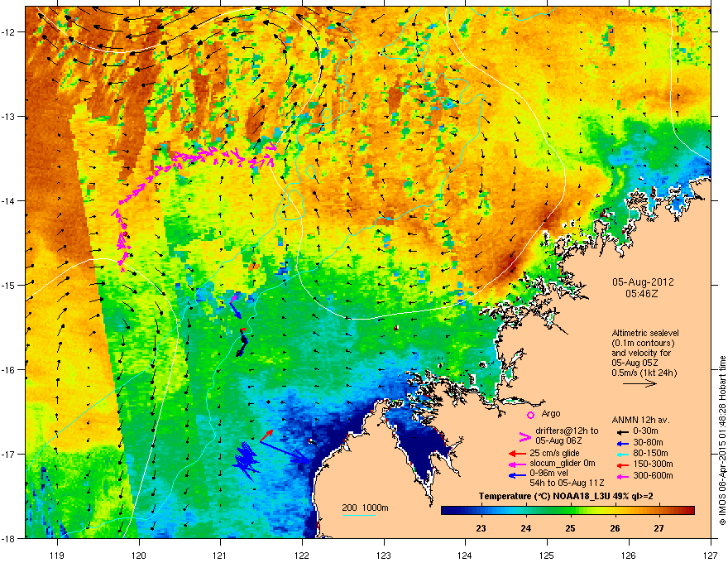
Task: Click the longitude axis label 127
Action: coord(711,555)
